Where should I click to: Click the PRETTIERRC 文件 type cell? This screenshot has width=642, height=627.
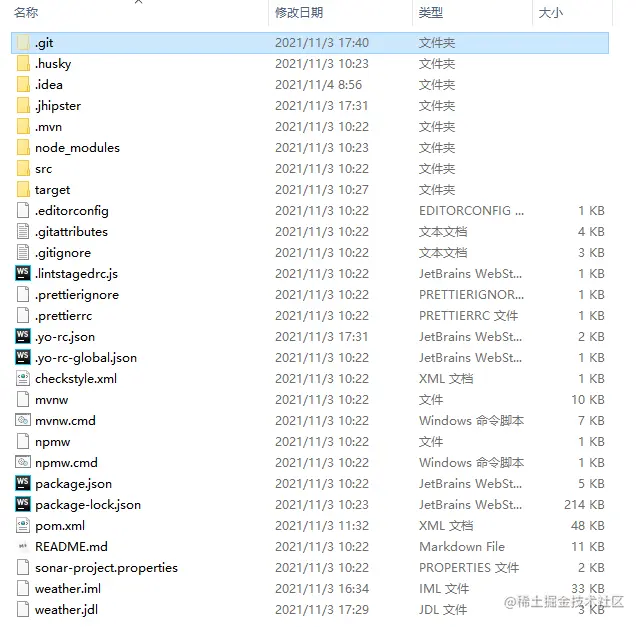click(468, 316)
